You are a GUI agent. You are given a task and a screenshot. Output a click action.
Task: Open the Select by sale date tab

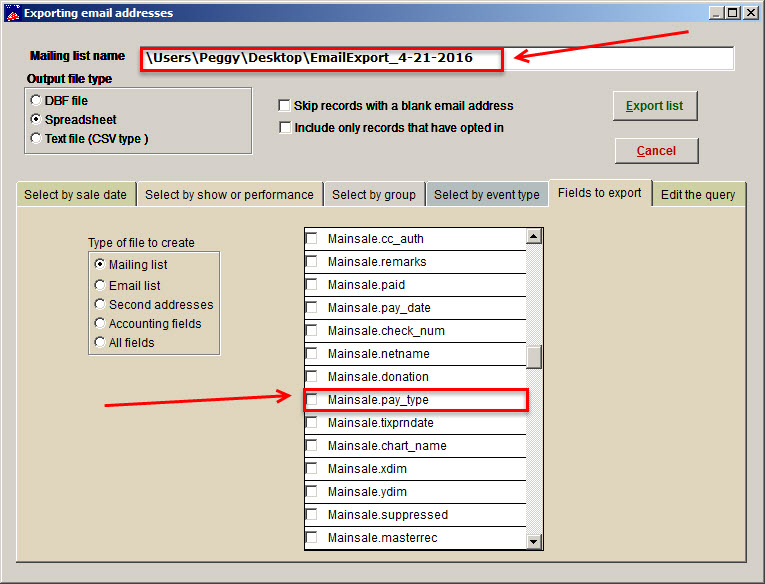[76, 195]
